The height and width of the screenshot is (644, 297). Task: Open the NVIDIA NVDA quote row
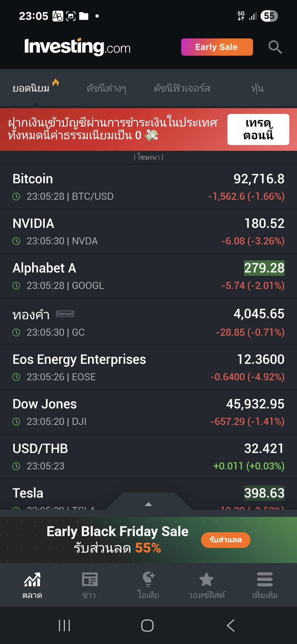point(148,232)
